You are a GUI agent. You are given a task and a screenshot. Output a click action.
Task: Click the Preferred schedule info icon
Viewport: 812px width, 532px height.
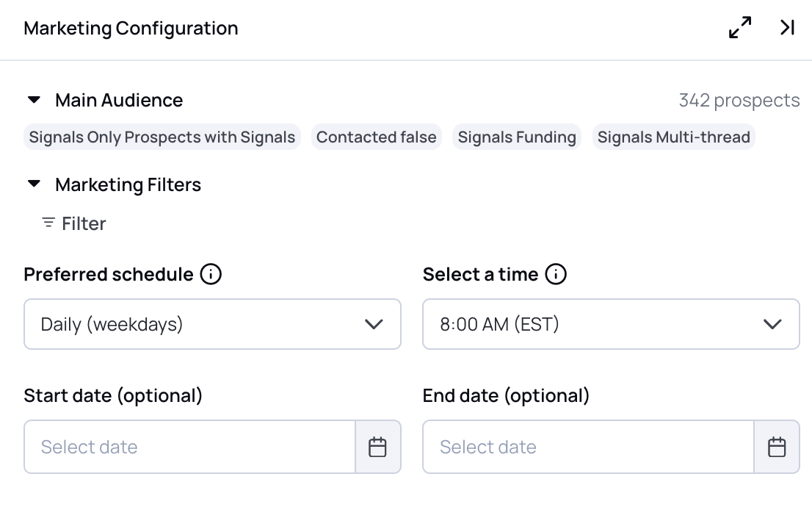211,274
